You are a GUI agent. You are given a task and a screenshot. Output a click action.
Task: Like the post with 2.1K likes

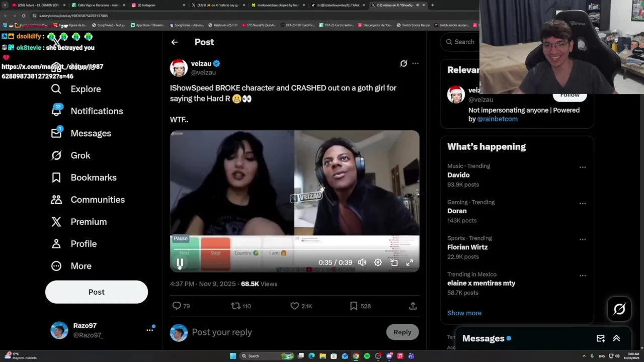tap(294, 306)
